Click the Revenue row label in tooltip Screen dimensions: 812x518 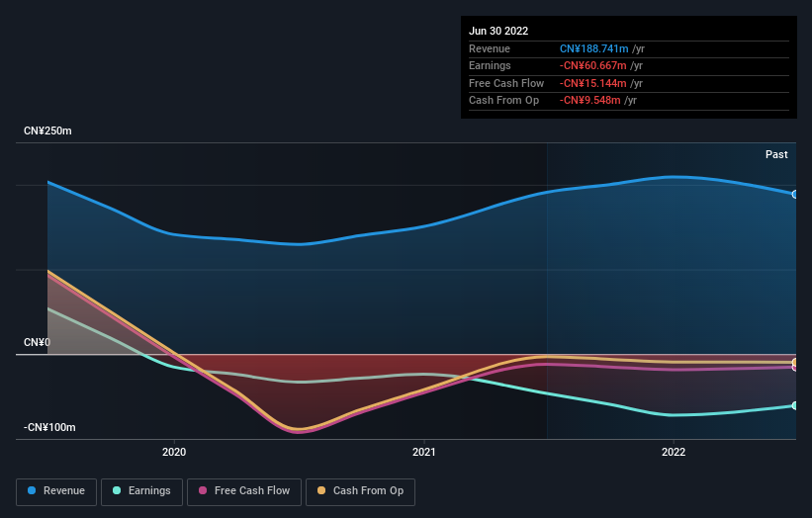tap(490, 48)
